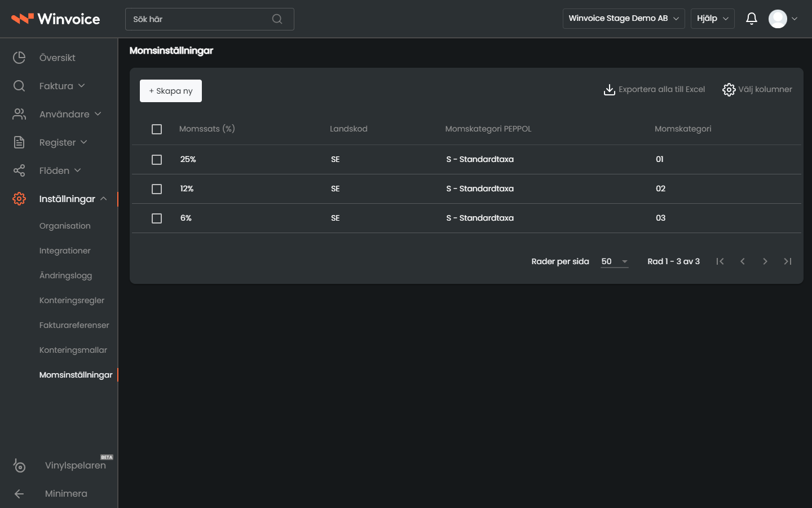
Task: Expand the Faktura menu chevron
Action: (x=81, y=86)
